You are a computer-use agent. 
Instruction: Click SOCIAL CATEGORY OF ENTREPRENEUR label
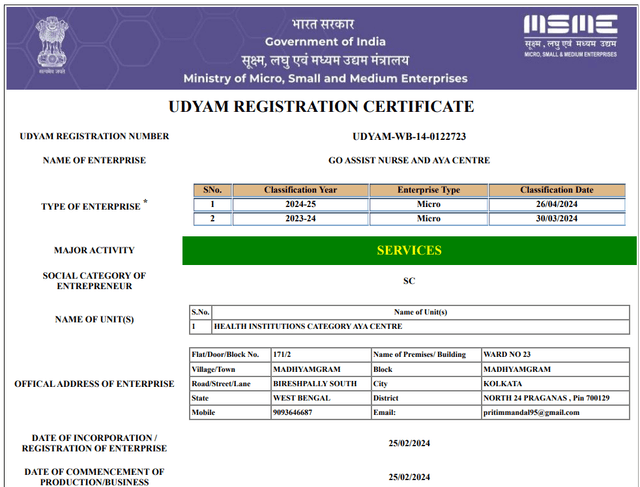94,281
